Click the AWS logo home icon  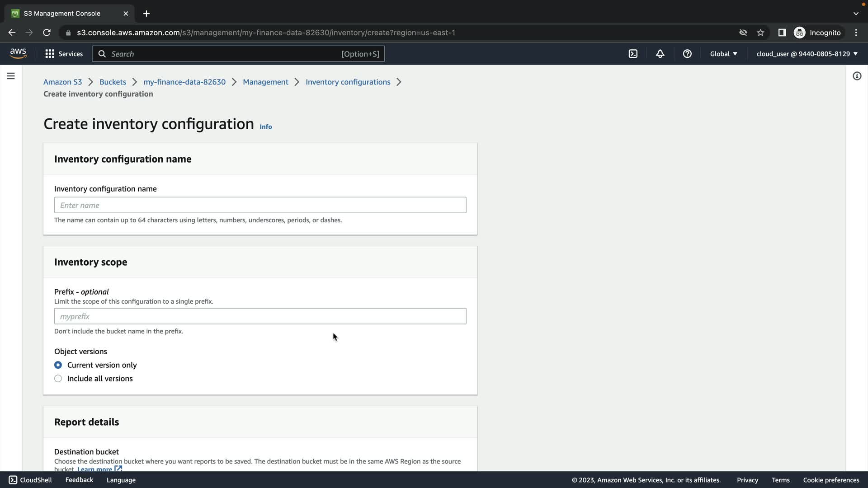18,53
